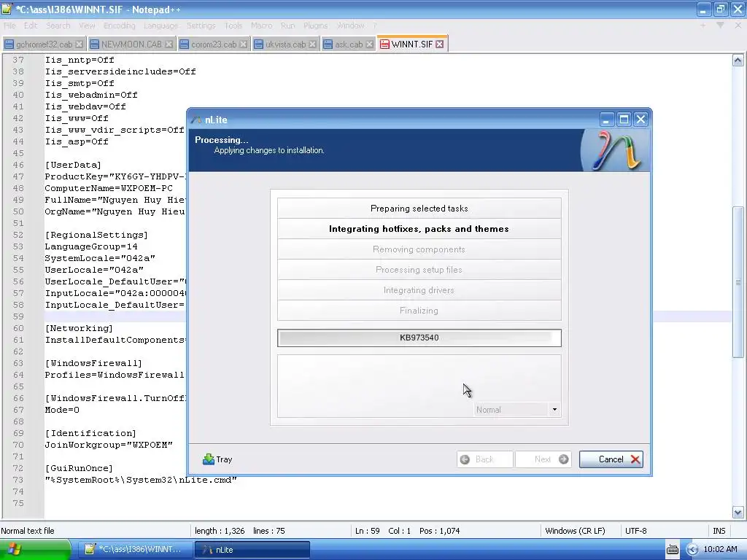Click the ComputerName=WXPOEM-PC line
Screen dimensions: 747x560
coord(109,188)
